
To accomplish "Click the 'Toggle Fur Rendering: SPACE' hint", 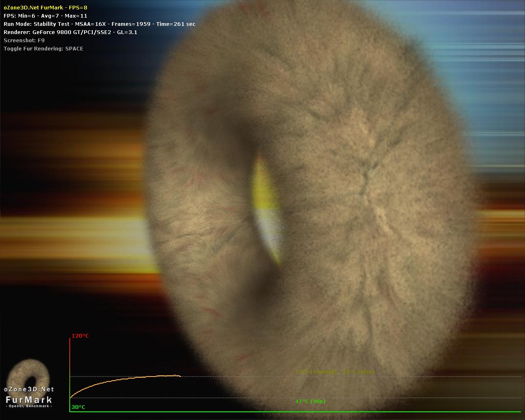I will pos(43,48).
